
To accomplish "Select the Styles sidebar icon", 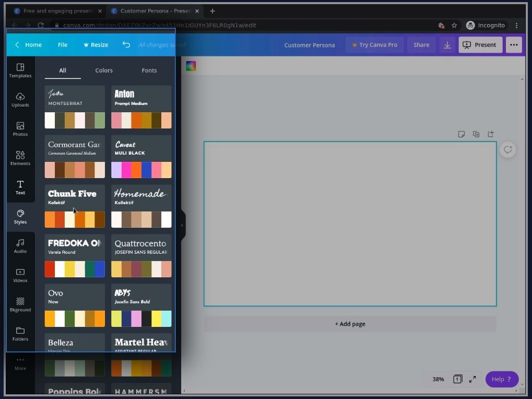I will point(20,217).
